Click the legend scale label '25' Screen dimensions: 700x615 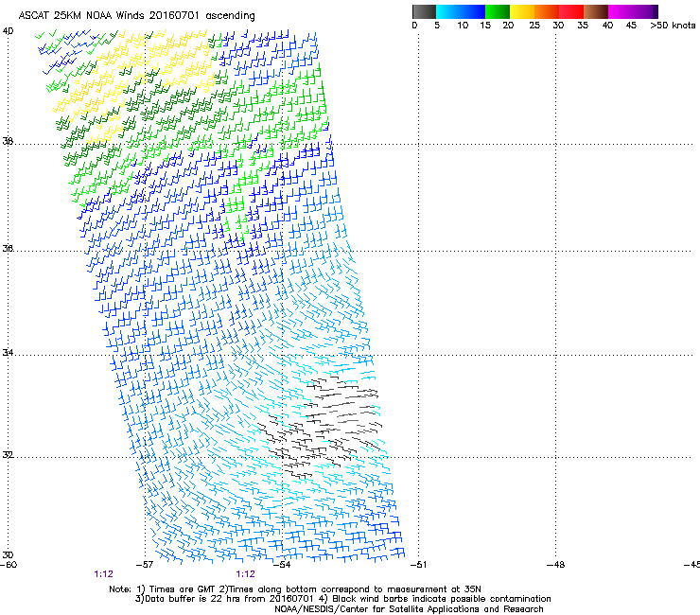point(534,26)
